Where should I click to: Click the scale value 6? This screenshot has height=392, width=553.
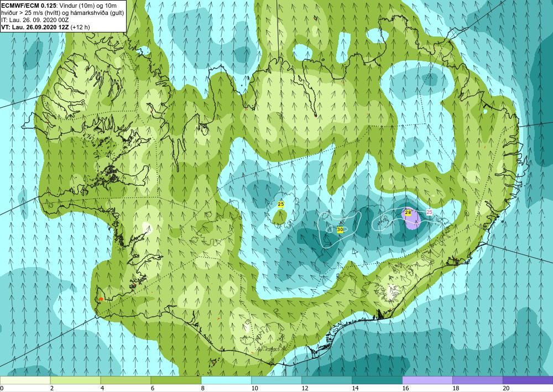[x=153, y=388]
